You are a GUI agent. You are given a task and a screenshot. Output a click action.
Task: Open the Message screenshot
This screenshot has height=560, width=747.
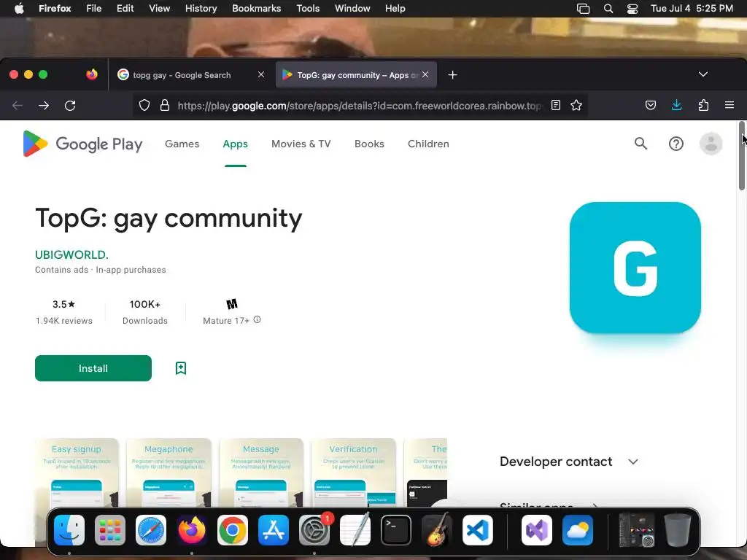(x=261, y=472)
